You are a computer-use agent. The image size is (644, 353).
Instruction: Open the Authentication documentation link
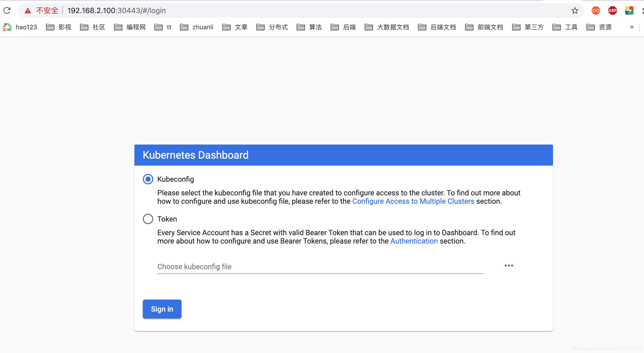click(414, 241)
